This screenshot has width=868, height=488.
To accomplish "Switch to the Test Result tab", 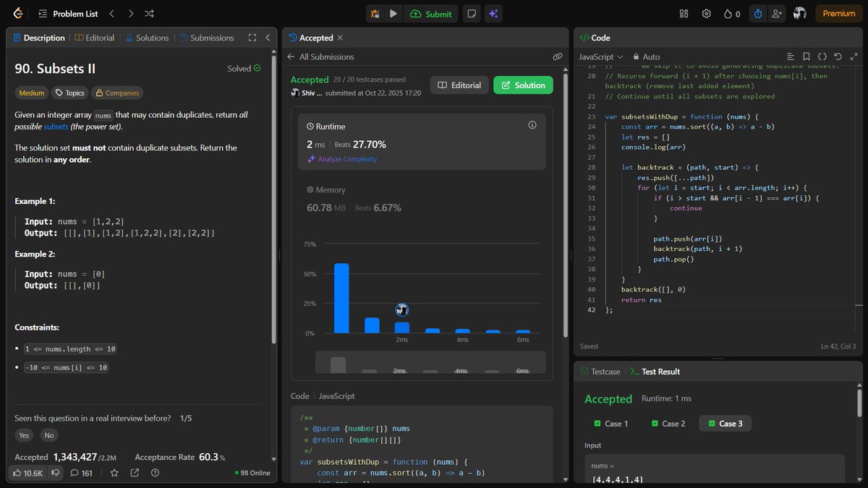I will pyautogui.click(x=655, y=371).
